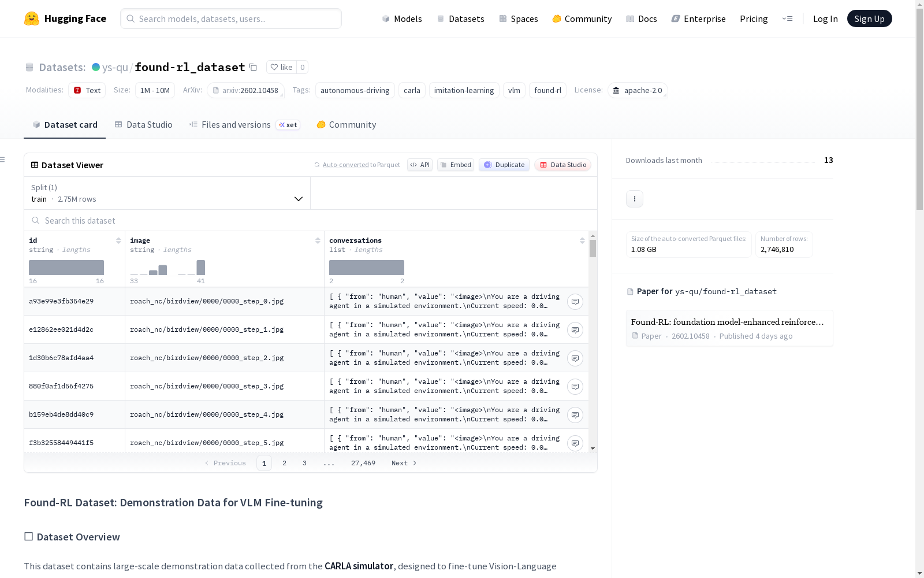Click the ys-qu user avatar icon
924x578 pixels.
96,67
